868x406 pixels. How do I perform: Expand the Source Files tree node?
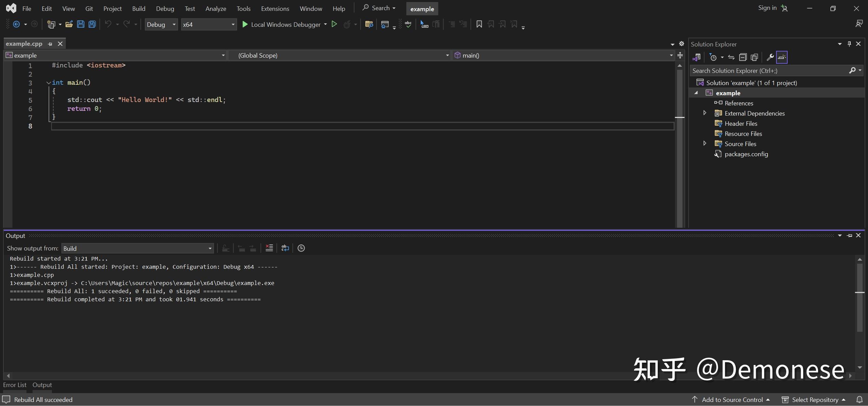coord(704,143)
